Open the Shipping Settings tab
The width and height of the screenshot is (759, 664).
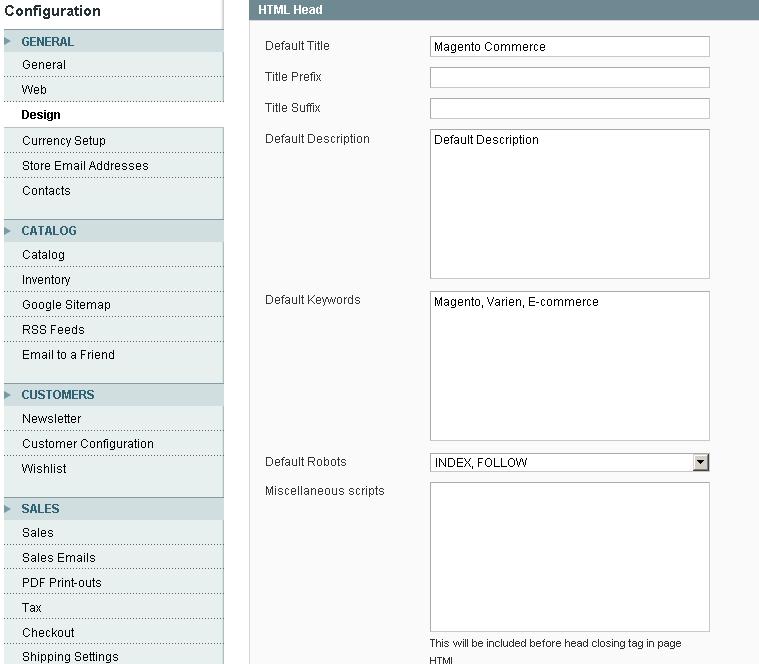click(x=114, y=656)
